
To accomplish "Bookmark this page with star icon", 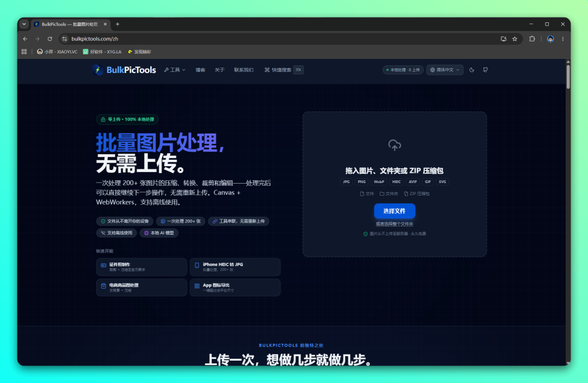I will pos(515,39).
